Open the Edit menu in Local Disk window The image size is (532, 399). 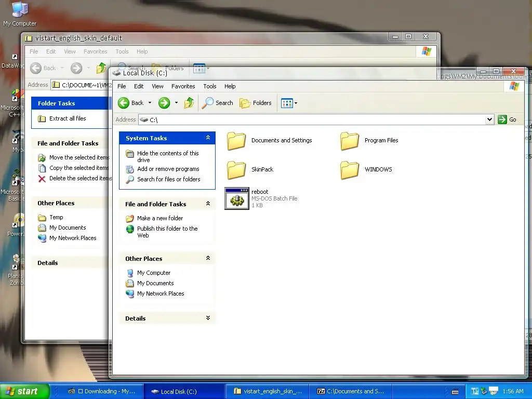(x=139, y=86)
